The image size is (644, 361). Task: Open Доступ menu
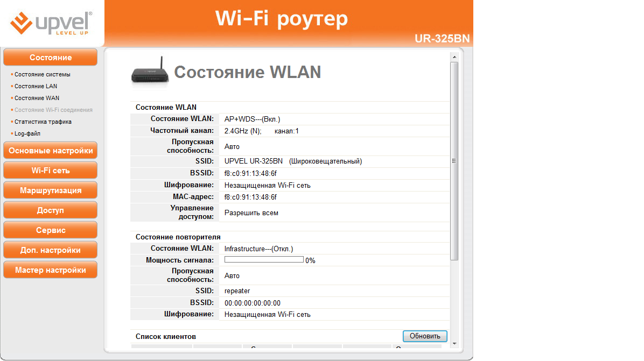(51, 210)
